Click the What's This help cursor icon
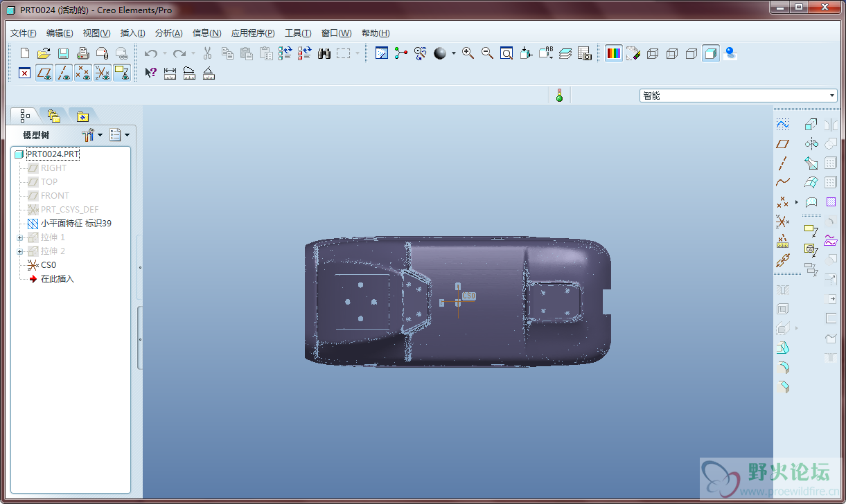The height and width of the screenshot is (504, 846). pyautogui.click(x=151, y=73)
